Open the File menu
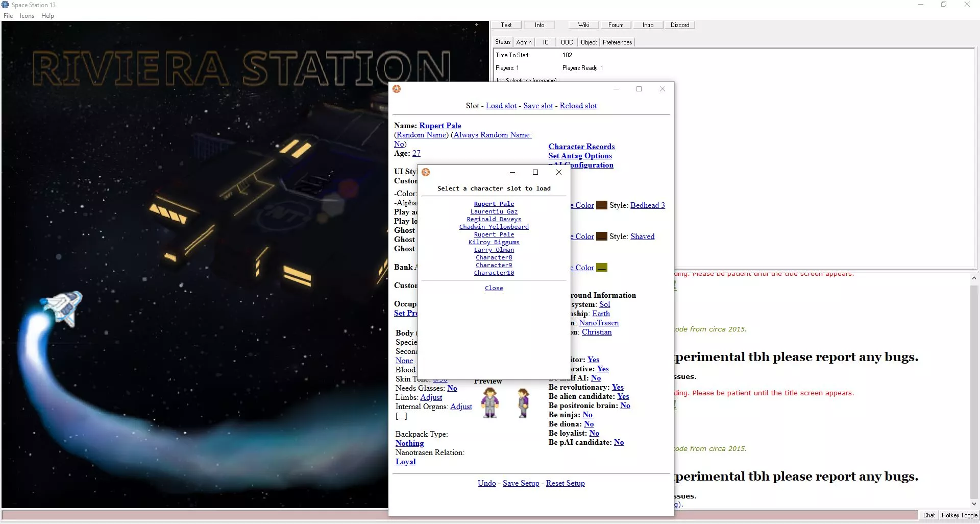 8,16
